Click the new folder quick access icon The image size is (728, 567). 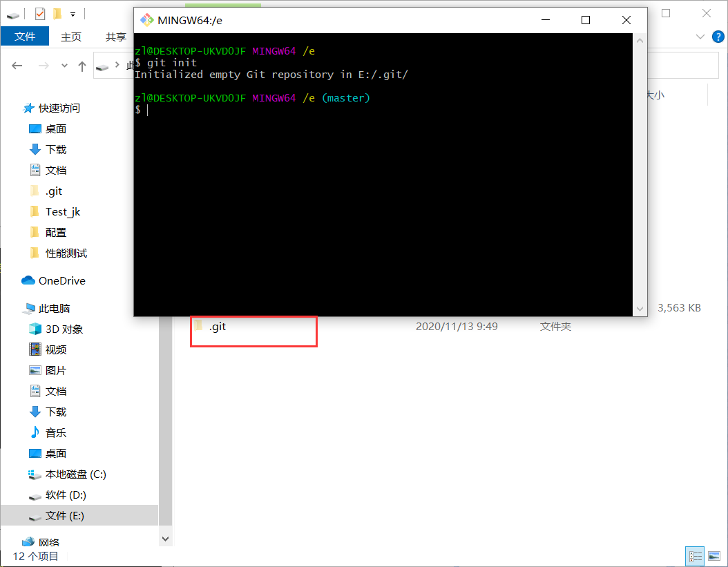point(57,14)
